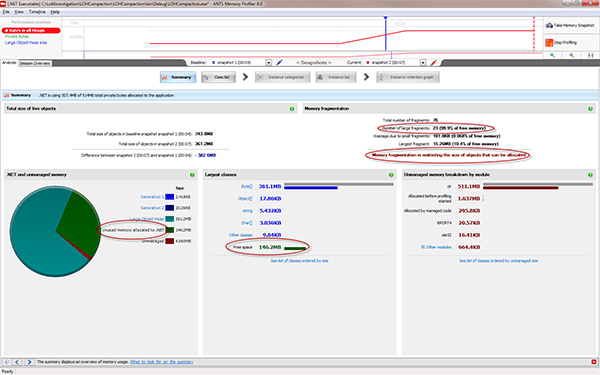The image size is (600, 375).
Task: Open help for Largest classes panel
Action: point(391,175)
